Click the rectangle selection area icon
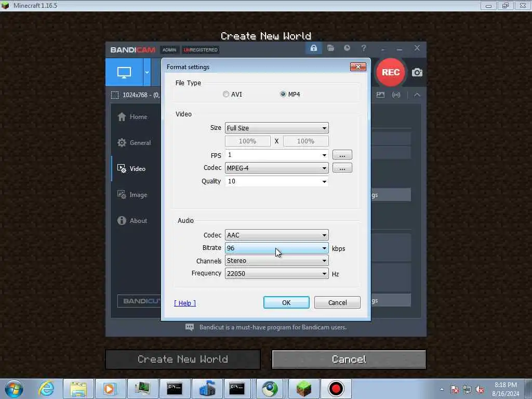This screenshot has width=532, height=399. point(115,95)
